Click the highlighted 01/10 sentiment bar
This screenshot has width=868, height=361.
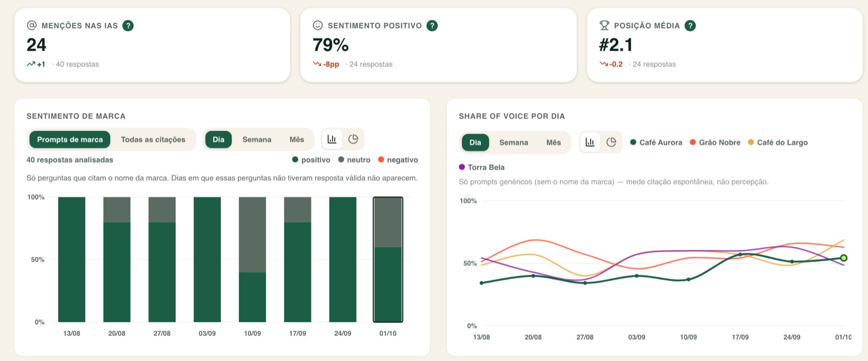click(388, 260)
